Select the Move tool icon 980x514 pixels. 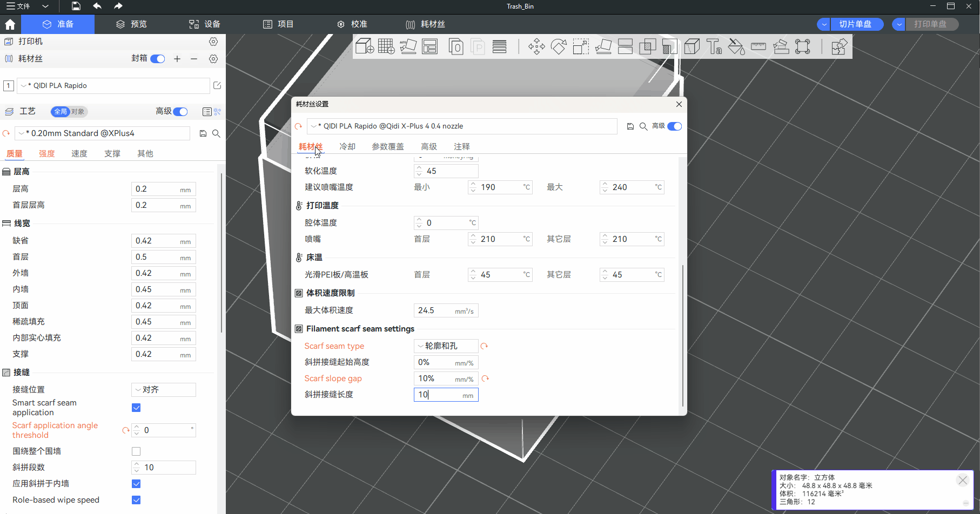coord(536,47)
